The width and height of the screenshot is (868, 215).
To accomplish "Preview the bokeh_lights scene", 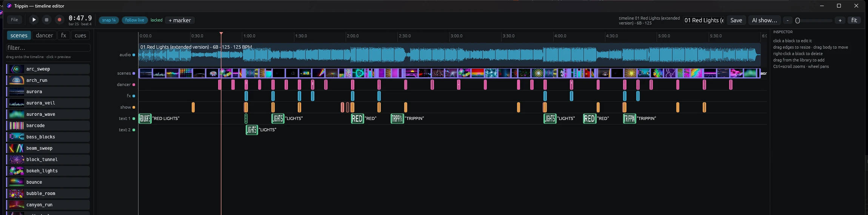I will [48, 171].
